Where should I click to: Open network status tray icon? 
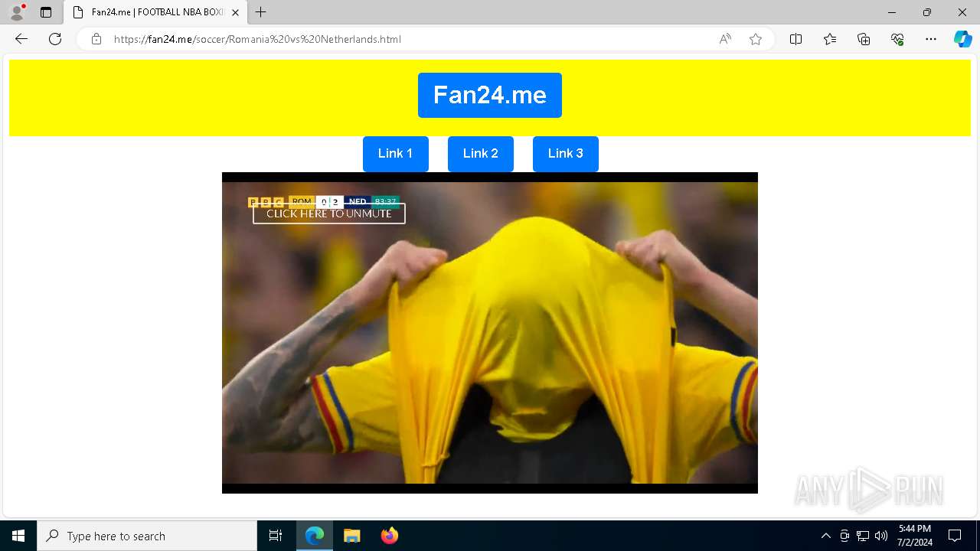(863, 536)
